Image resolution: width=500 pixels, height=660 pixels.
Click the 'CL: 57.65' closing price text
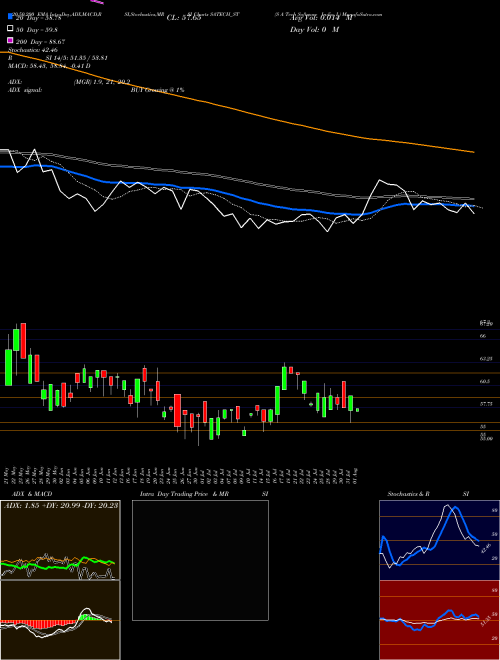(184, 18)
